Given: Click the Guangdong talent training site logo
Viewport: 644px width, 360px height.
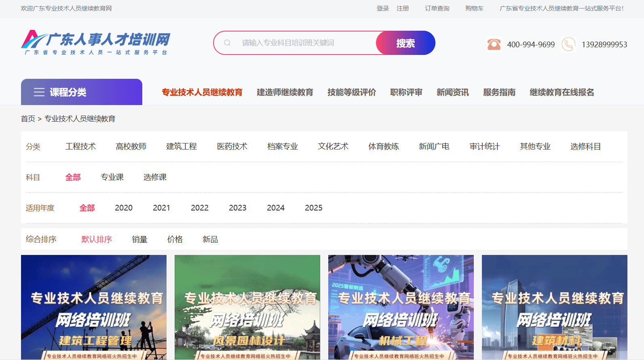Looking at the screenshot, I should click(x=95, y=42).
